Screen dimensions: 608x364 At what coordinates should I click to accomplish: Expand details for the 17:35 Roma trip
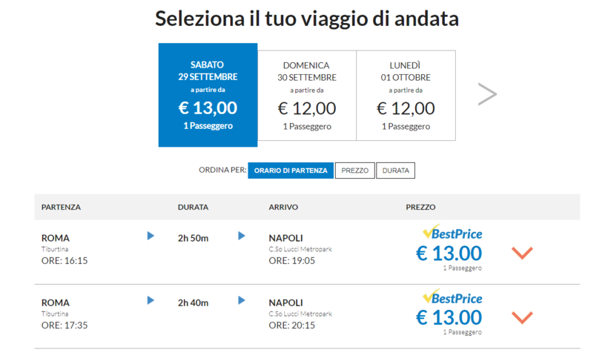click(522, 317)
